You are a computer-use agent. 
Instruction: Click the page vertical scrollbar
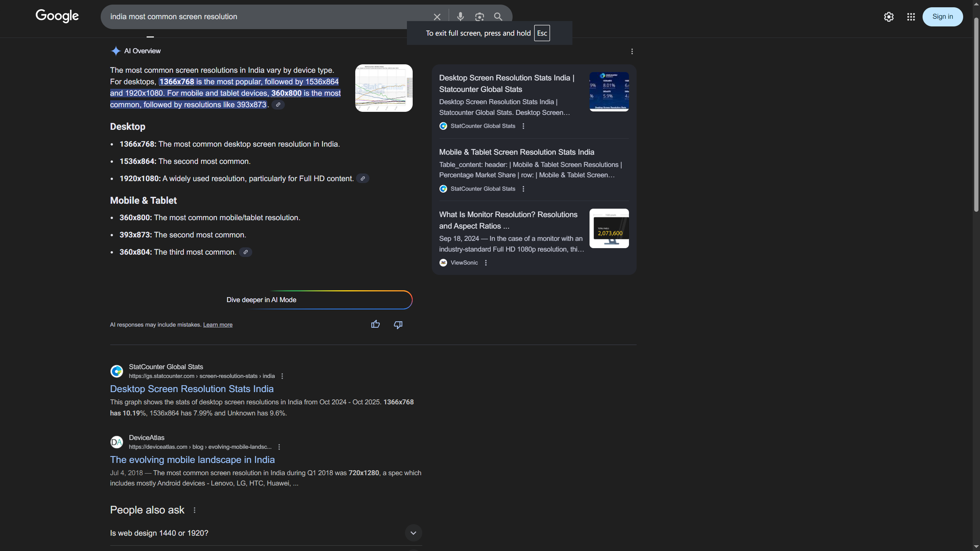pyautogui.click(x=976, y=115)
